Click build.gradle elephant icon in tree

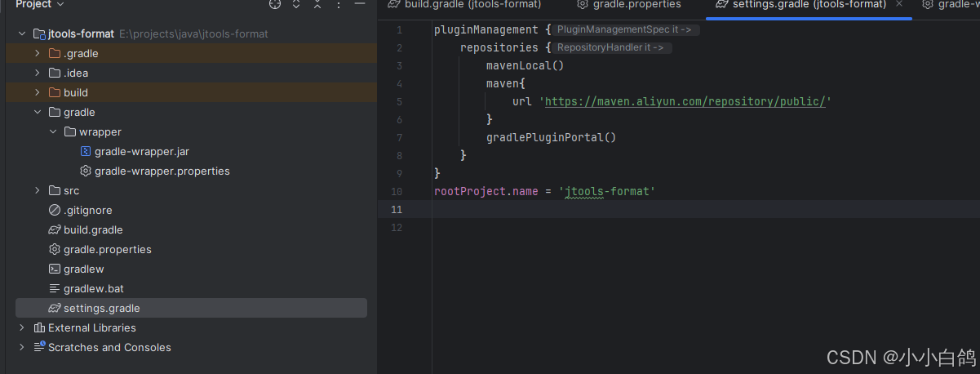point(55,230)
